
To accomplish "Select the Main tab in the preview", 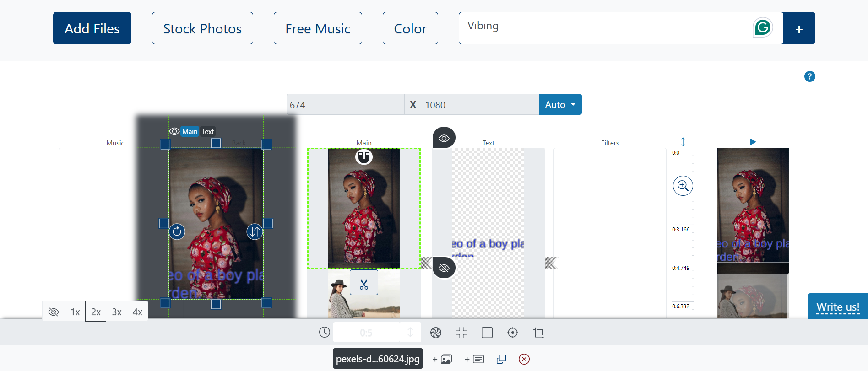I will coord(190,131).
